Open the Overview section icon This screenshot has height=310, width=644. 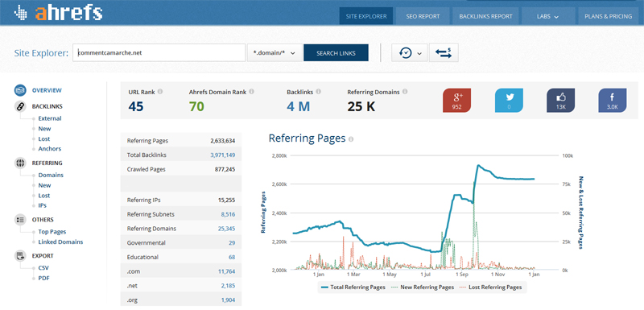[20, 90]
